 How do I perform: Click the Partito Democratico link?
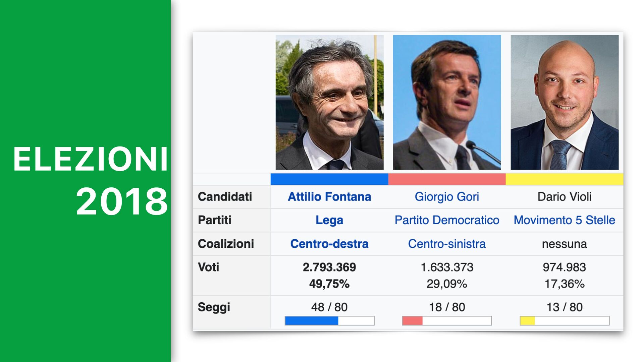pos(446,220)
